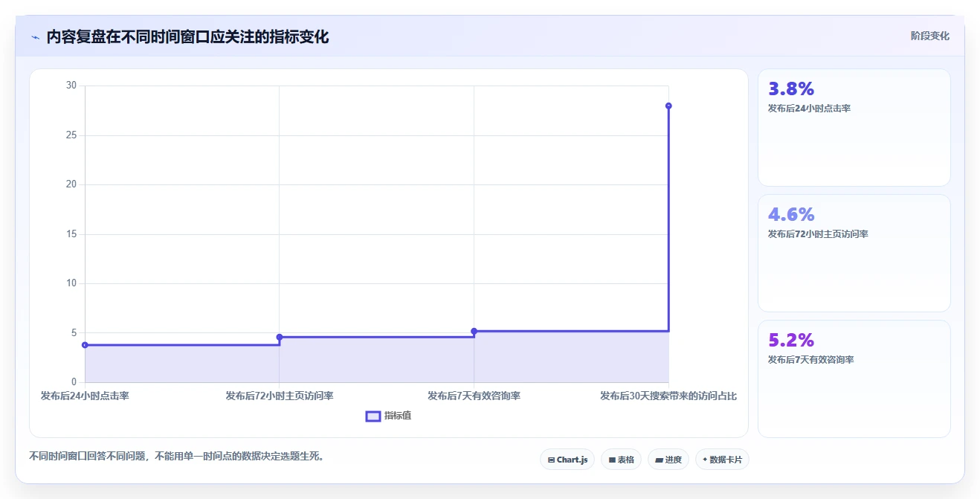Click the 数据卡片 chip
This screenshot has width=980, height=499.
tap(722, 460)
